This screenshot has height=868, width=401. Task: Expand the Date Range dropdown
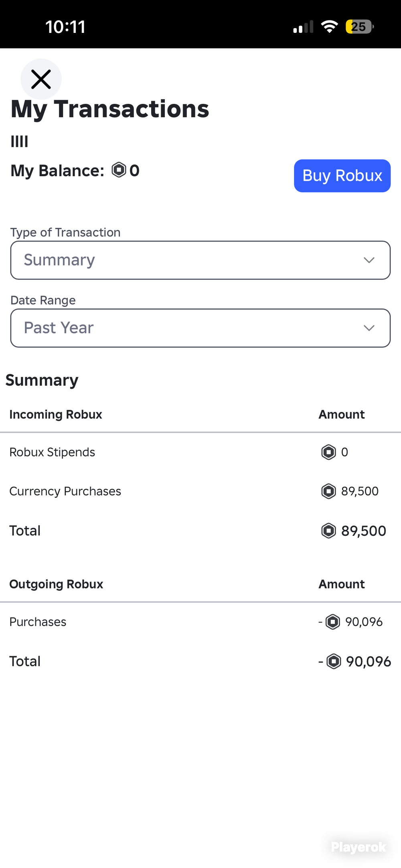[200, 328]
